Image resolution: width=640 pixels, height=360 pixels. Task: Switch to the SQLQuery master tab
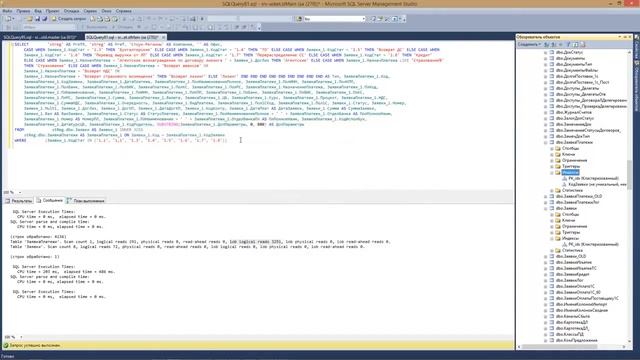pos(39,37)
